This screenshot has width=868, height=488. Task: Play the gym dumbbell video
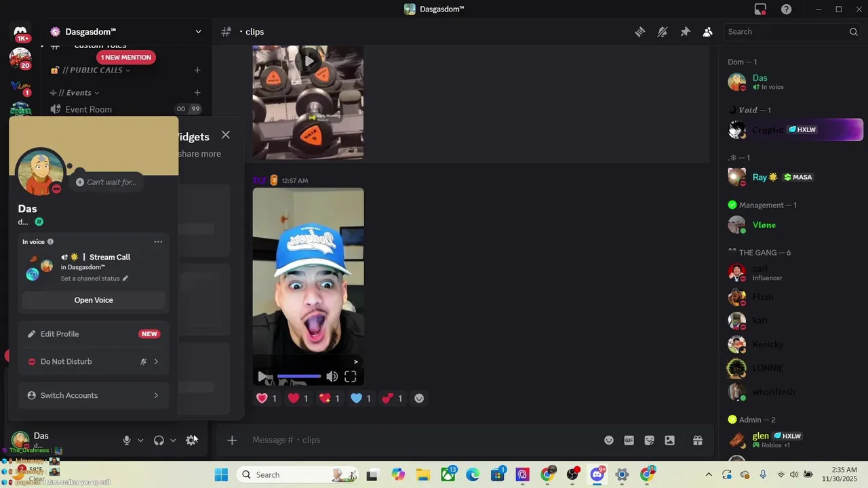309,62
